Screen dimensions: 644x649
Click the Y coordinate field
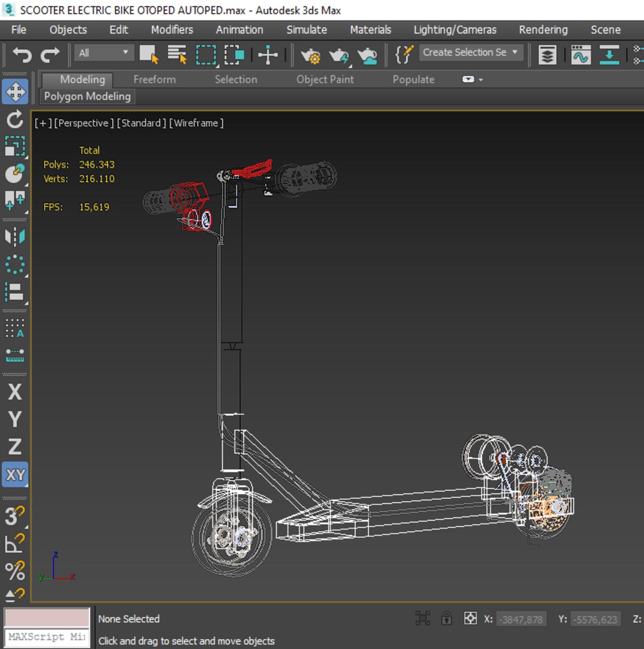(x=595, y=619)
